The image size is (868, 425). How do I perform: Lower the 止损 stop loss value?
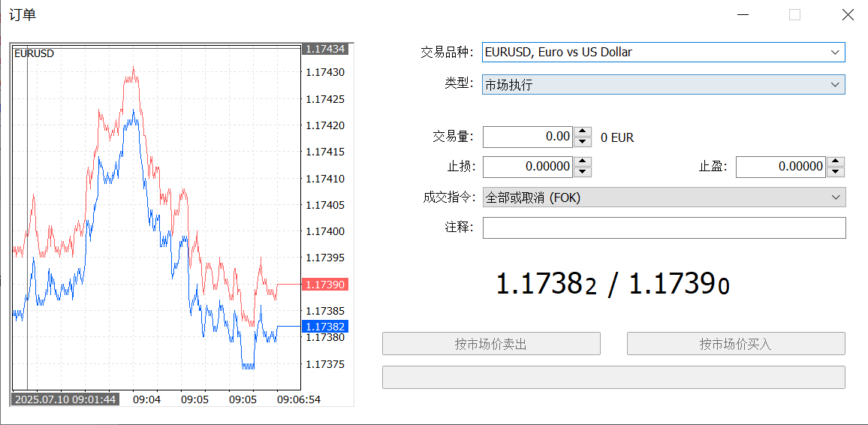(582, 171)
